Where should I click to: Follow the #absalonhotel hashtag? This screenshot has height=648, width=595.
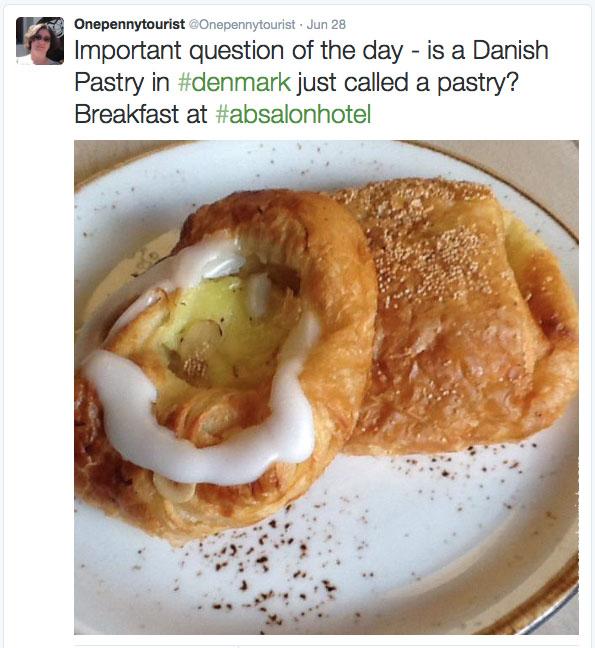point(293,114)
